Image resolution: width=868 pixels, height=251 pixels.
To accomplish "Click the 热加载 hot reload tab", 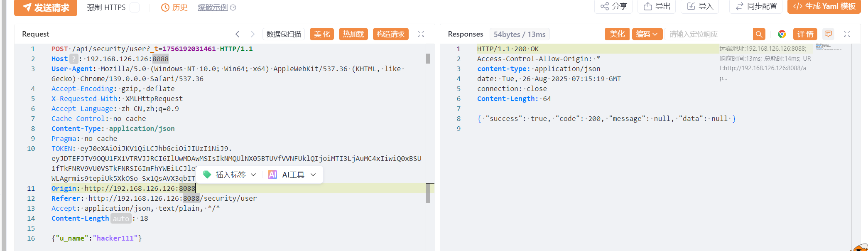I will pos(353,34).
